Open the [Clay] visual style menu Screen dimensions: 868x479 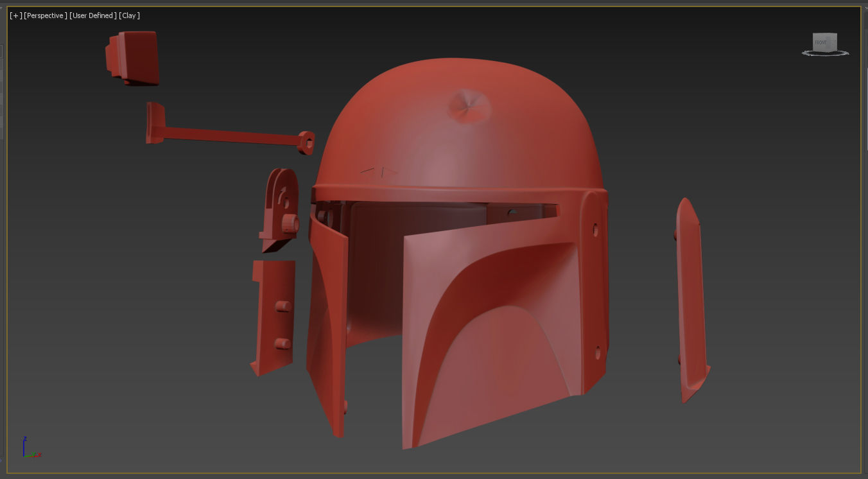[129, 15]
